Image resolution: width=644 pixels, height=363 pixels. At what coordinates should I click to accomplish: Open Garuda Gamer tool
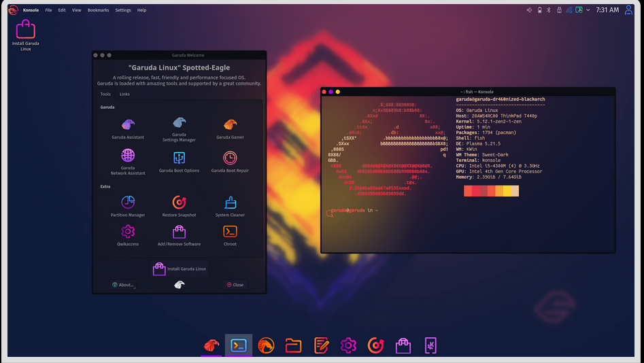click(230, 129)
